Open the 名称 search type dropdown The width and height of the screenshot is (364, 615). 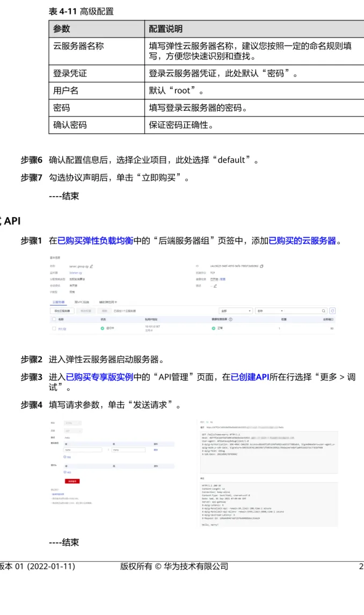pos(271,311)
